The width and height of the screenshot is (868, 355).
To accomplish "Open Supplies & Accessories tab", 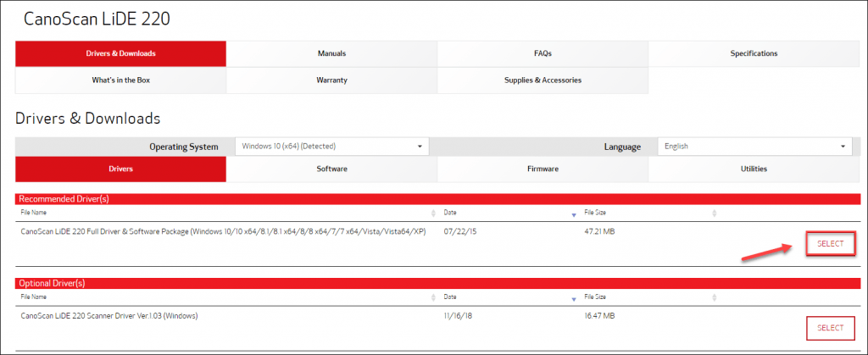I will [542, 80].
